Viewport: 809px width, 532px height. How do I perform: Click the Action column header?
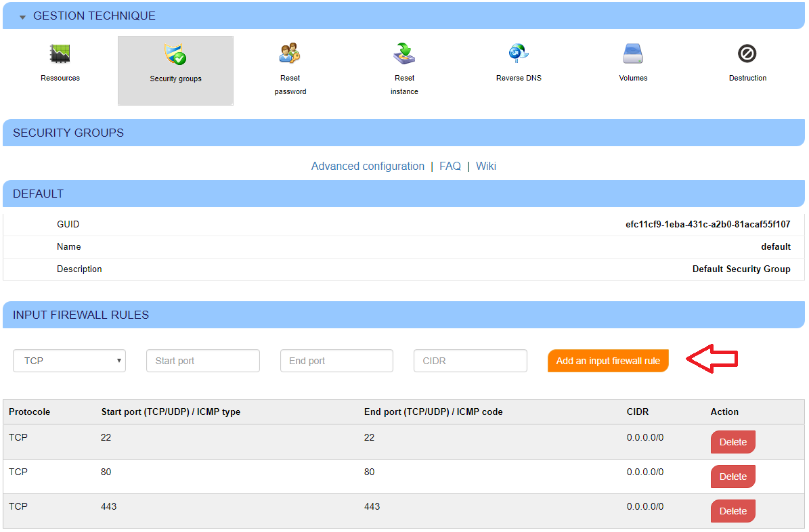724,412
